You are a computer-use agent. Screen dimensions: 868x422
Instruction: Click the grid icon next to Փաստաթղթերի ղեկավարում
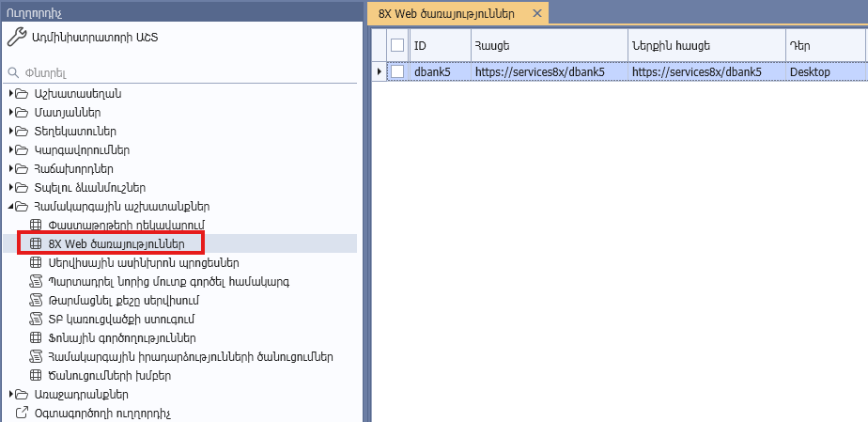tap(37, 225)
